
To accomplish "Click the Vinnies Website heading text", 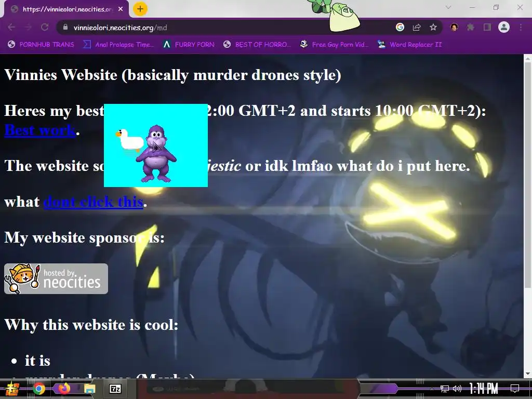I will pos(172,75).
